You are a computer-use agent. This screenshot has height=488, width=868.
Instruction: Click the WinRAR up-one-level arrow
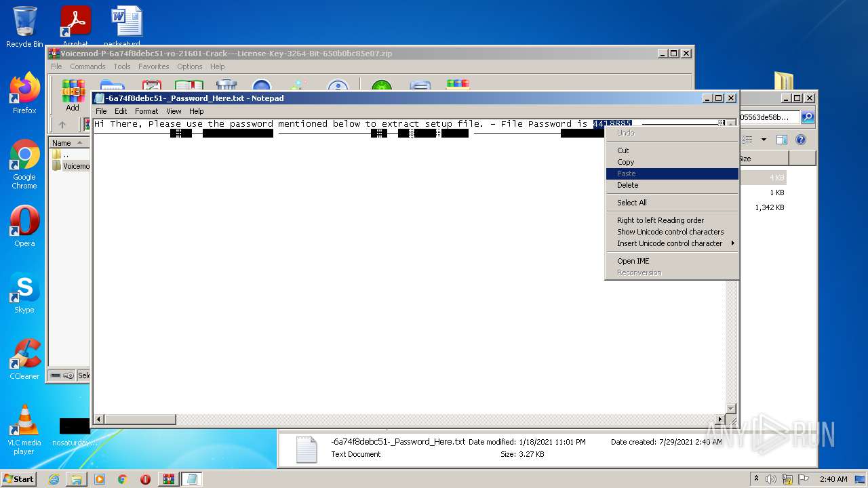pos(62,125)
